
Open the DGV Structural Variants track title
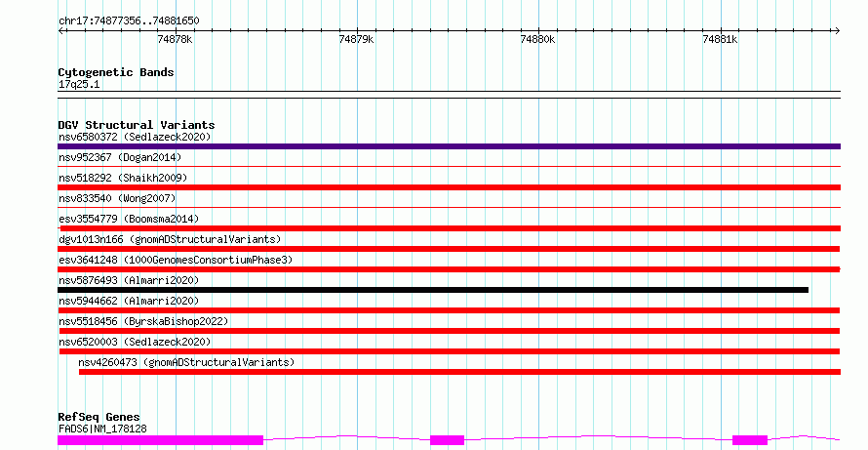137,125
